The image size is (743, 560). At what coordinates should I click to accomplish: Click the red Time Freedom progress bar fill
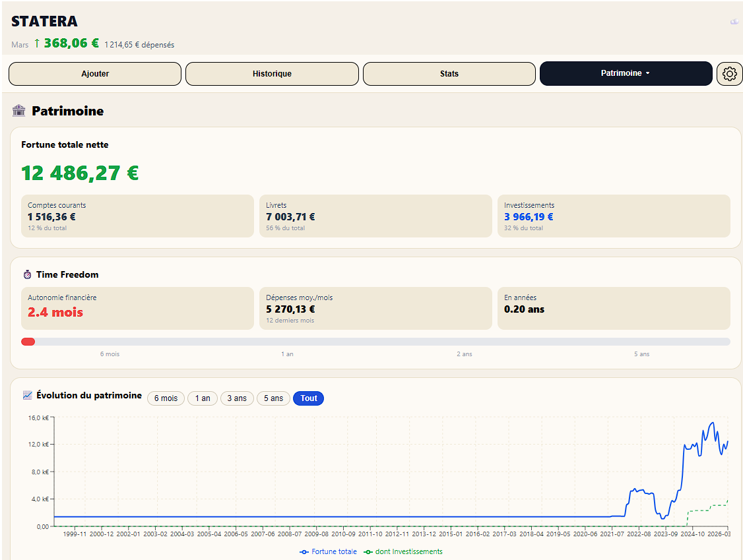coord(28,342)
